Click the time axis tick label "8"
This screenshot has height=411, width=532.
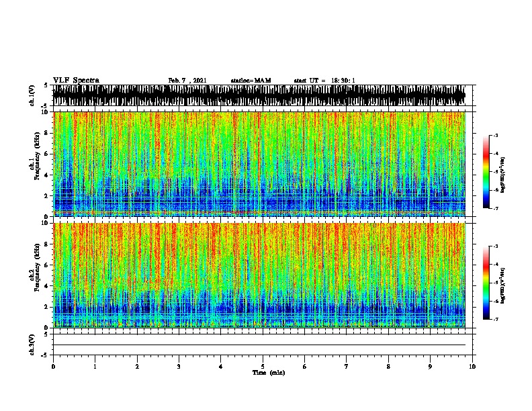coord(388,367)
